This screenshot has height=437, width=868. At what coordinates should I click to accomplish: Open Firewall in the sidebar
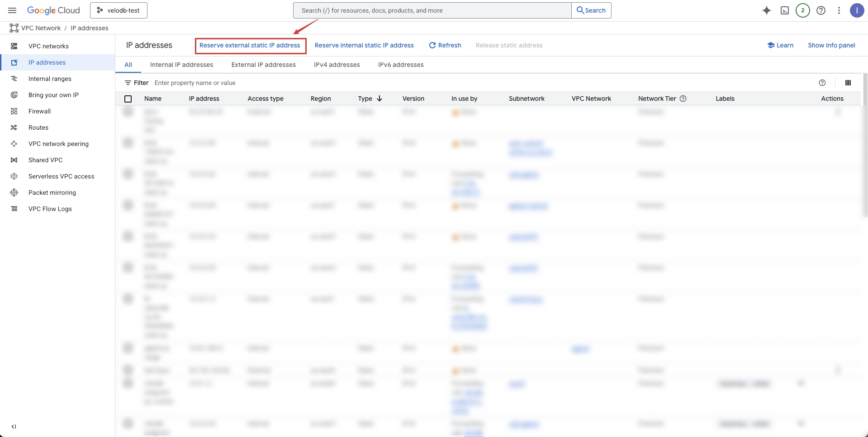point(39,111)
